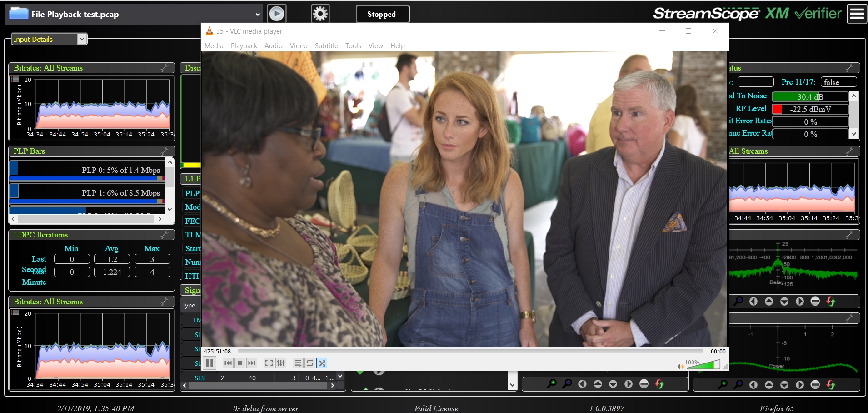Click LDPC Last Second Avg value 1.2

point(112,259)
